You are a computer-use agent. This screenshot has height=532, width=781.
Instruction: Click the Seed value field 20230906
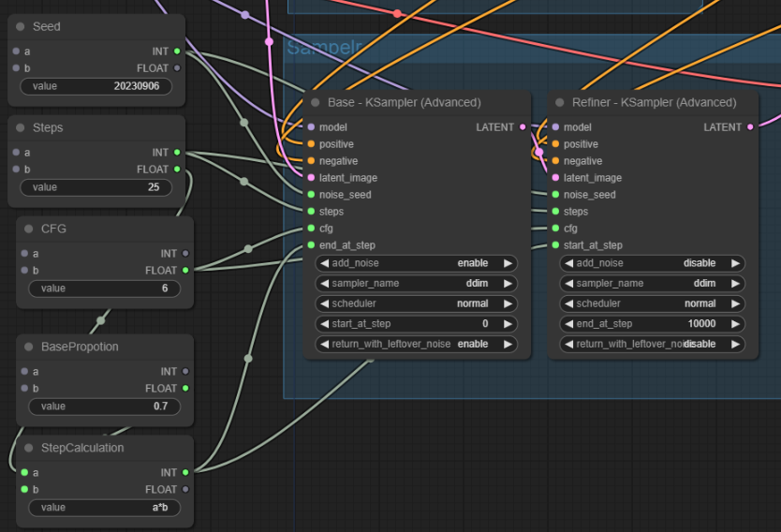tap(96, 86)
